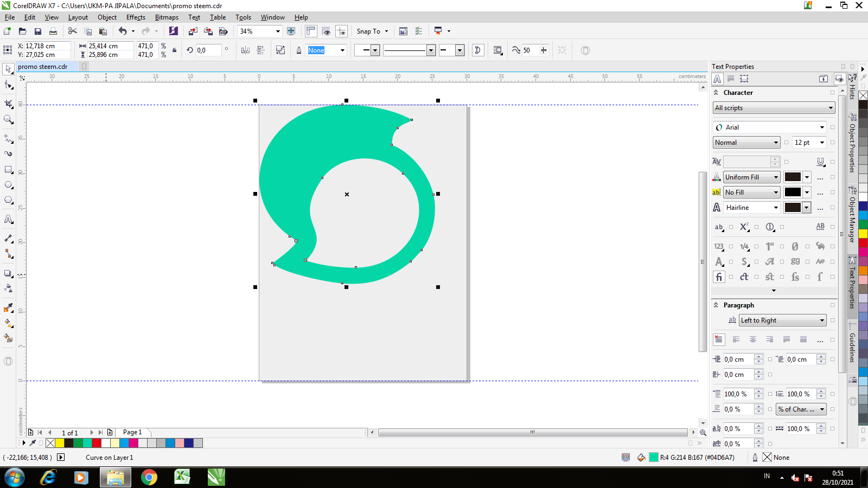Toggle the all caps AB button

click(820, 227)
